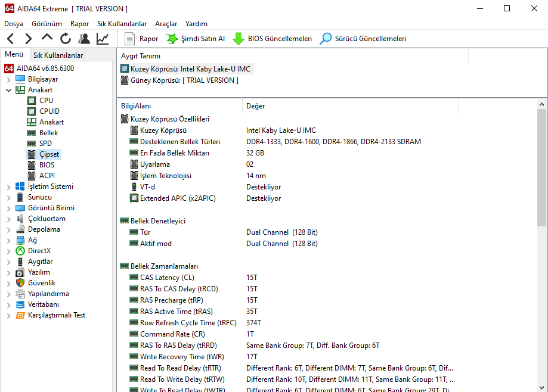Click the scrollbar down arrow in details pane
548x392 pixels.
(x=541, y=387)
